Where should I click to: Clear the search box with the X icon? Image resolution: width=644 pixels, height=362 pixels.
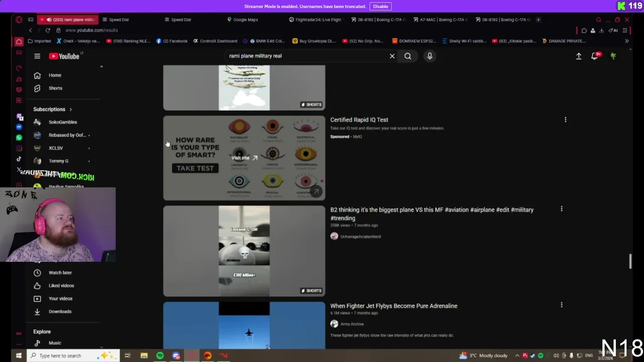coord(392,56)
